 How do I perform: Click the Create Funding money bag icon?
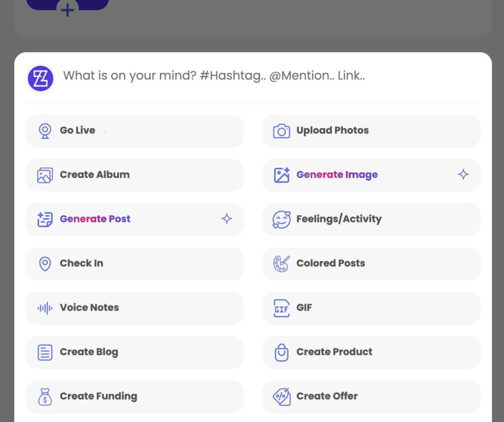click(45, 396)
